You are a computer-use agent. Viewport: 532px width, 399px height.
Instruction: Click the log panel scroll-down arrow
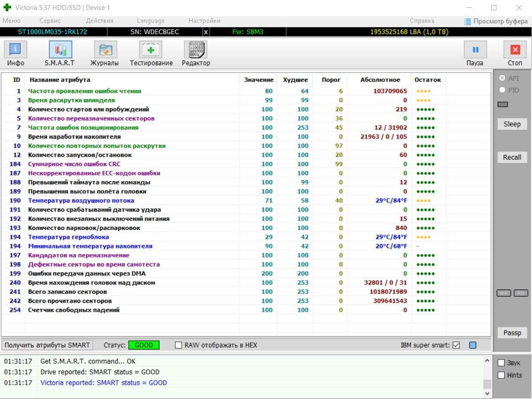pos(487,393)
